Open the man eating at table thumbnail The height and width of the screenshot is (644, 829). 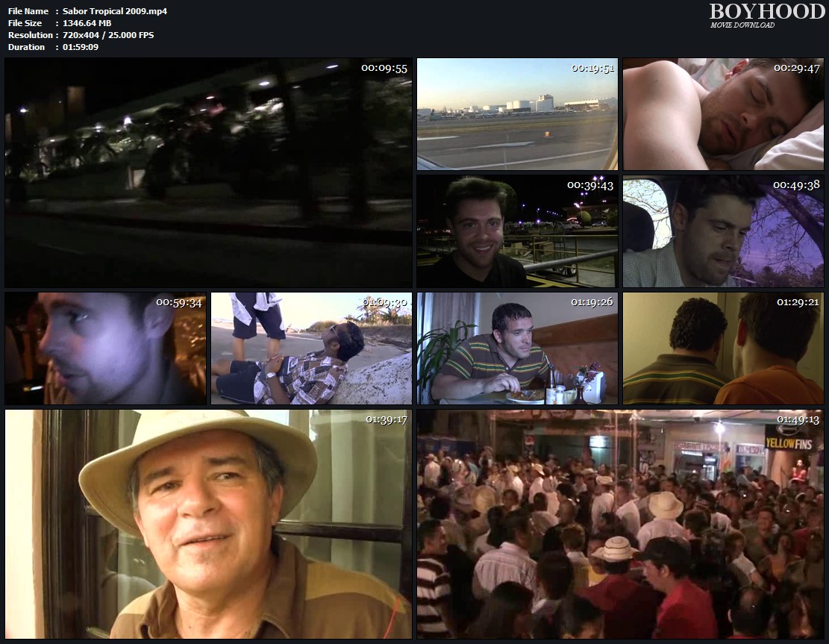(517, 348)
